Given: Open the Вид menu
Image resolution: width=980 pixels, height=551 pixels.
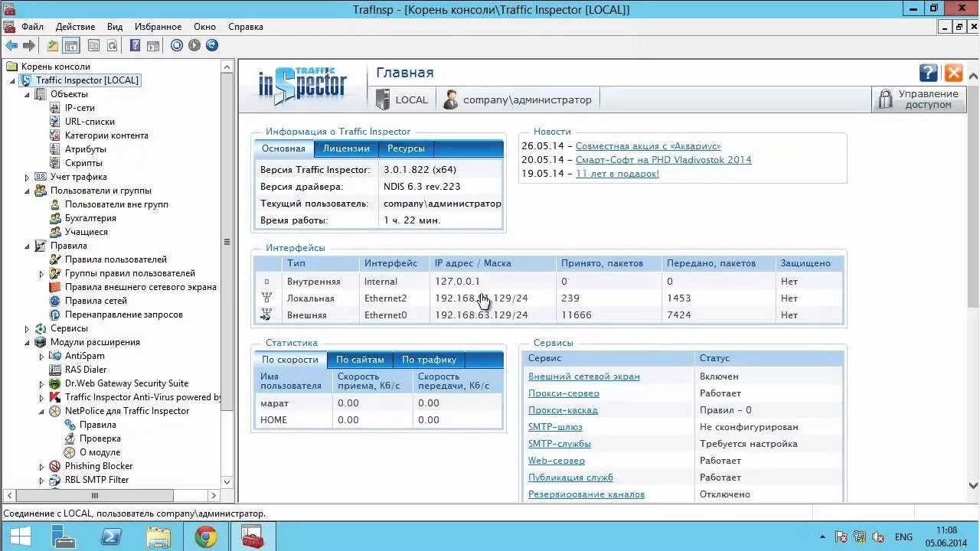Looking at the screenshot, I should click(115, 27).
